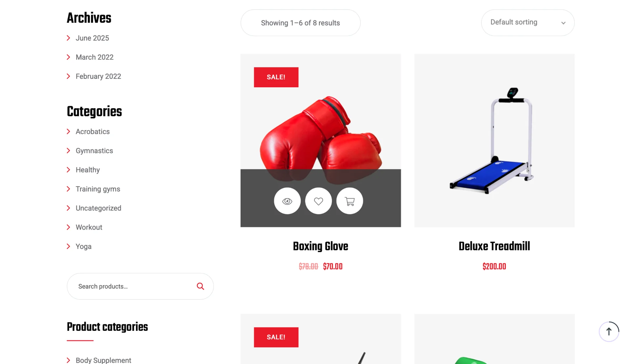Open the February 2022 archive
Screen dimensions: 630x364
click(98, 76)
